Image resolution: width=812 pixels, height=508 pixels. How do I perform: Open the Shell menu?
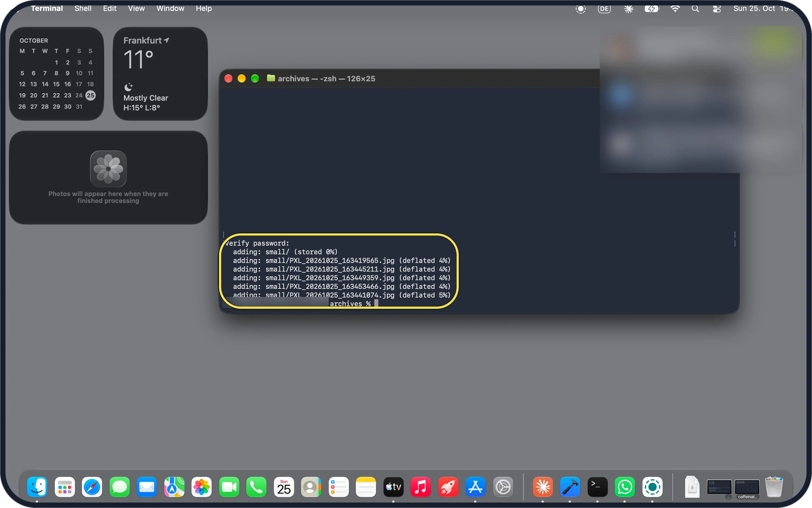tap(83, 8)
